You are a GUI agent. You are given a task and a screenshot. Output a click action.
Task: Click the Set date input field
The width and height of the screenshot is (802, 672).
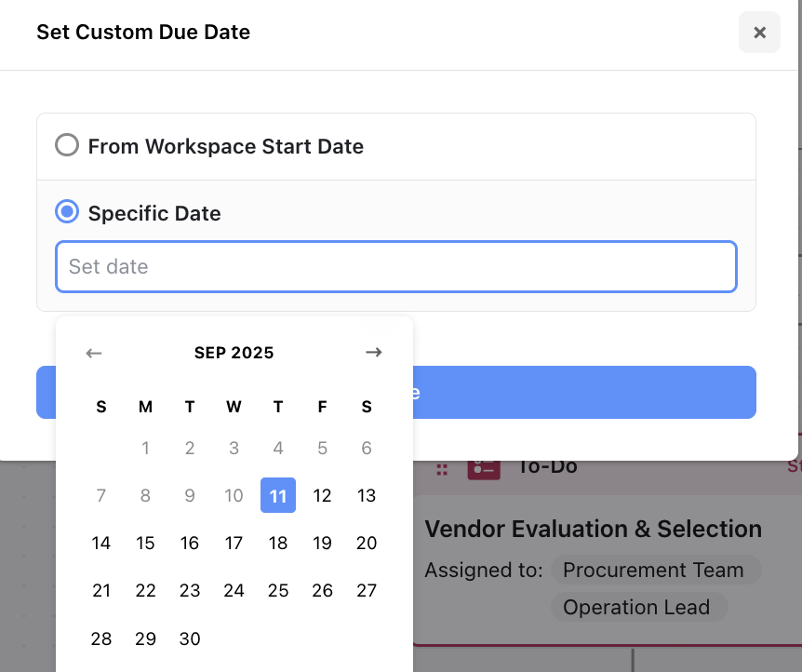click(396, 267)
